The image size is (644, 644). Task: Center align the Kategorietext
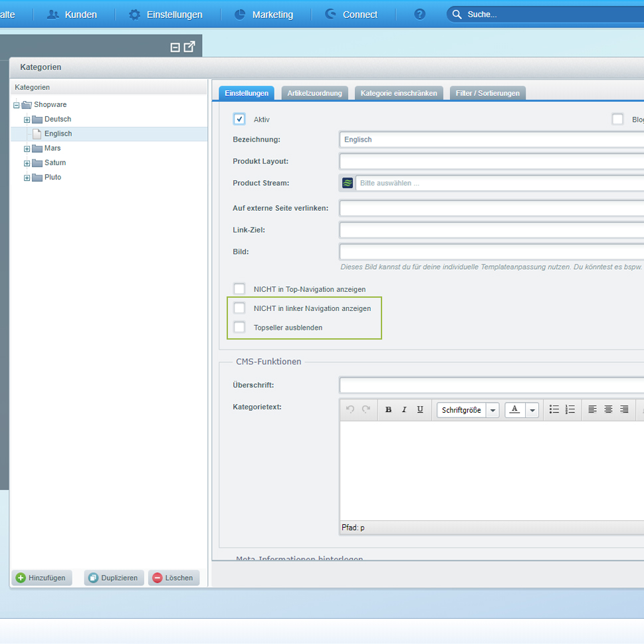[x=608, y=410]
